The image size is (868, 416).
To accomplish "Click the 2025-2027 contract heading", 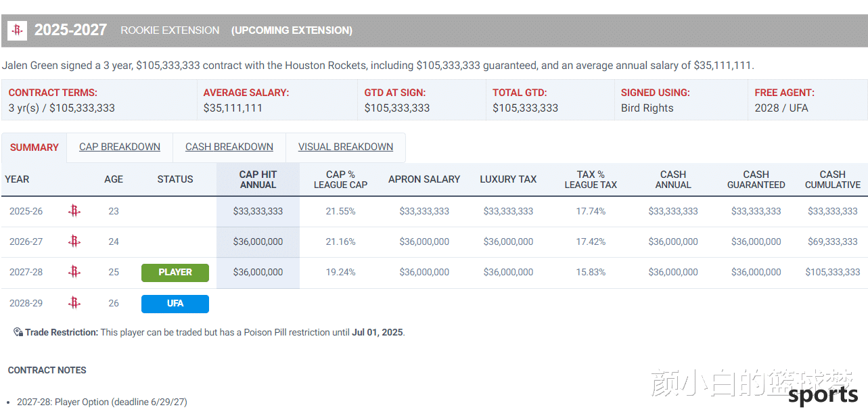I will click(70, 30).
